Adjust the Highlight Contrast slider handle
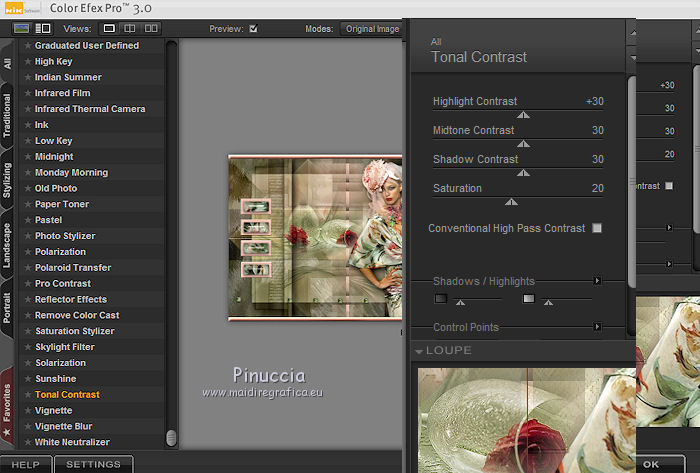This screenshot has height=473, width=700. pyautogui.click(x=523, y=115)
